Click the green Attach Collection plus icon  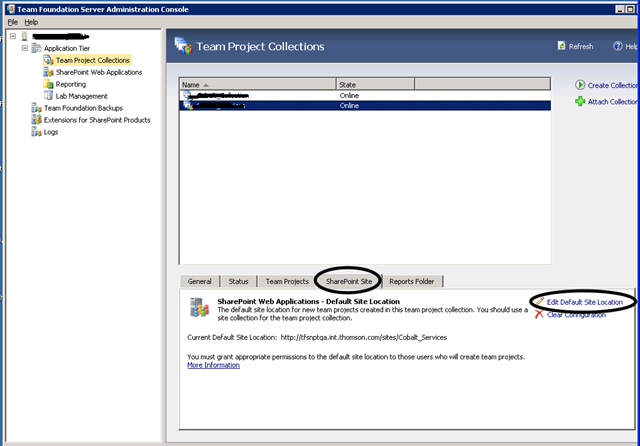[580, 101]
